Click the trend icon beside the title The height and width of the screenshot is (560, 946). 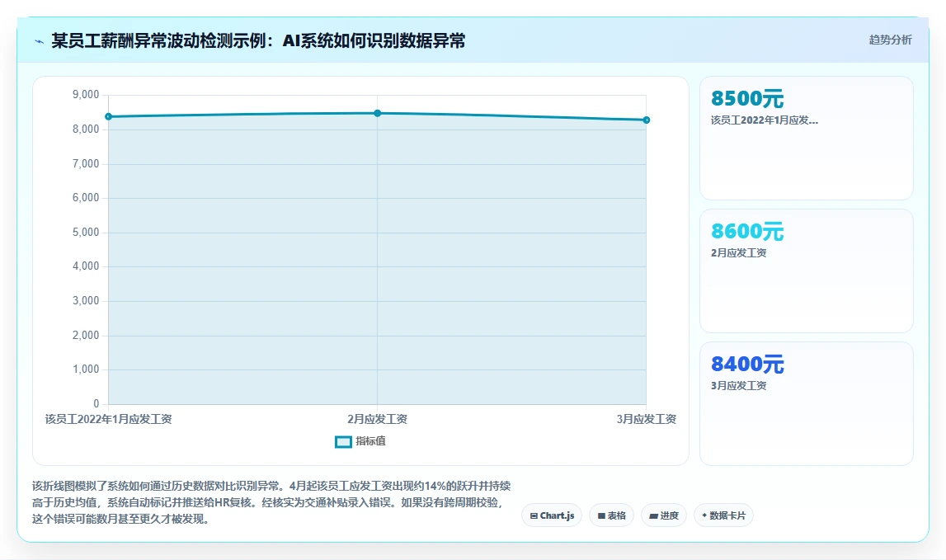tap(40, 41)
